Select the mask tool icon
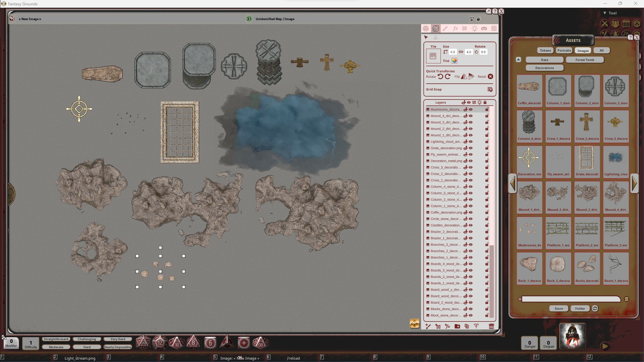The image size is (644, 362). (x=485, y=28)
